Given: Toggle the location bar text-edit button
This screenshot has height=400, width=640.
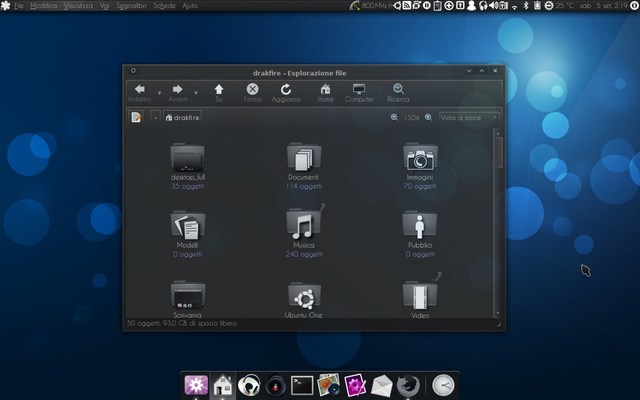Looking at the screenshot, I should pos(136,118).
